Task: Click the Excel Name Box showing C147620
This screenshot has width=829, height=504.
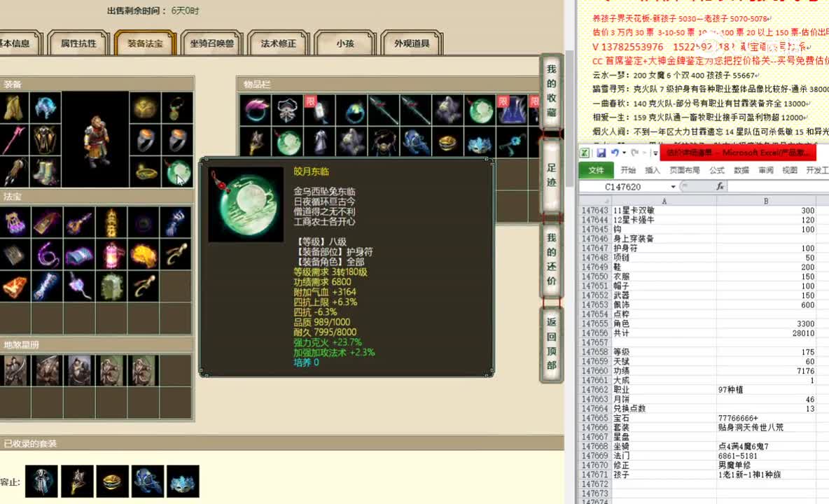Action: click(624, 187)
